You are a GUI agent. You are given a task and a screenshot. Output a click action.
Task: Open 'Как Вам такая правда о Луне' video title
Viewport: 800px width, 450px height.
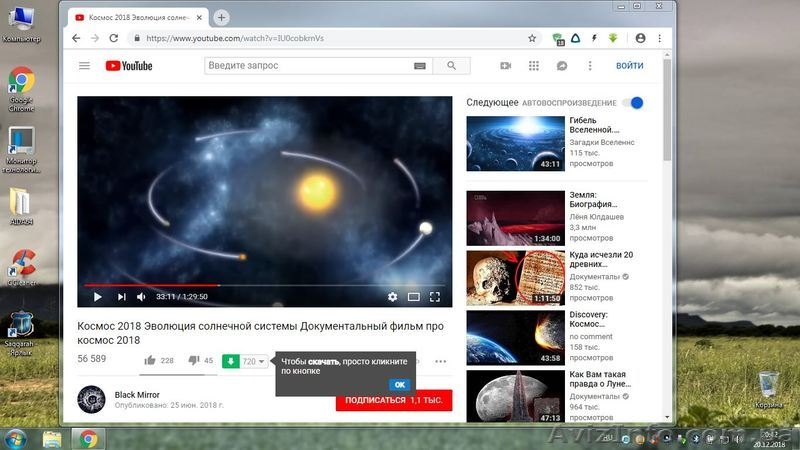(601, 379)
